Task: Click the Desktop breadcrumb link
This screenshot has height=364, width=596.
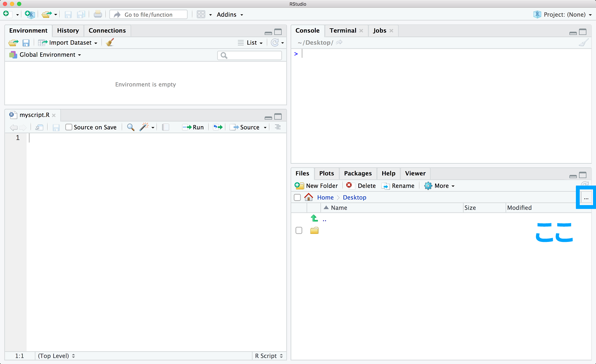Action: [x=354, y=197]
